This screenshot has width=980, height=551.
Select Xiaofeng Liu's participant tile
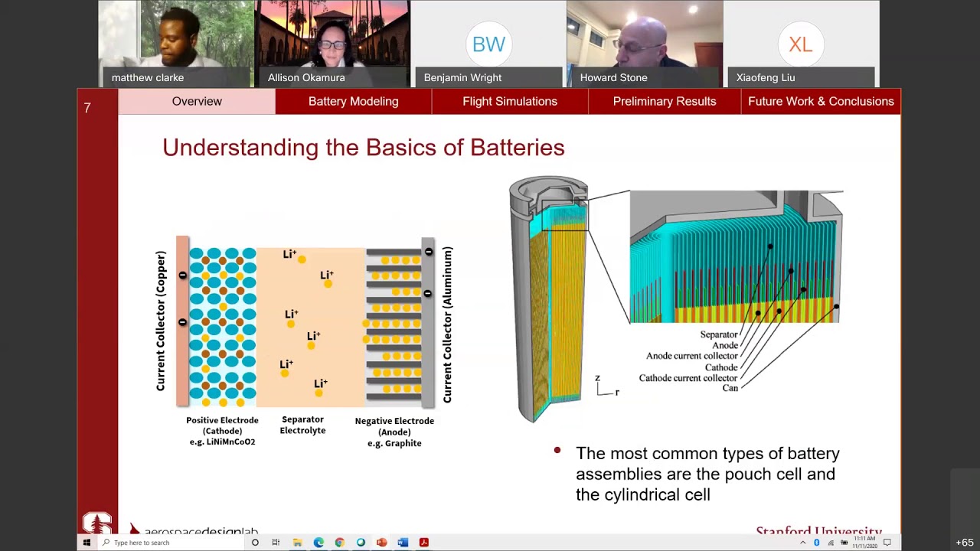801,44
